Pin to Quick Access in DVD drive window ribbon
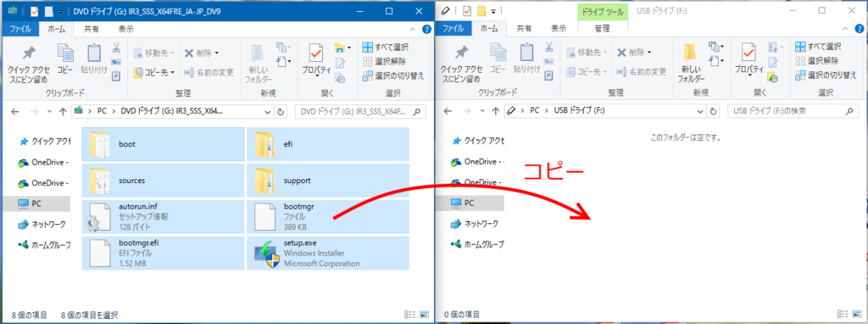The image size is (868, 324). pyautogui.click(x=29, y=64)
